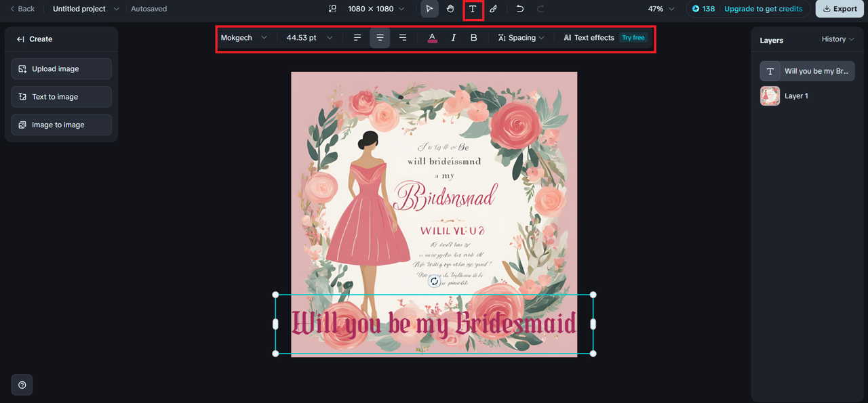Expand the Untitled project menu arrow

point(116,9)
